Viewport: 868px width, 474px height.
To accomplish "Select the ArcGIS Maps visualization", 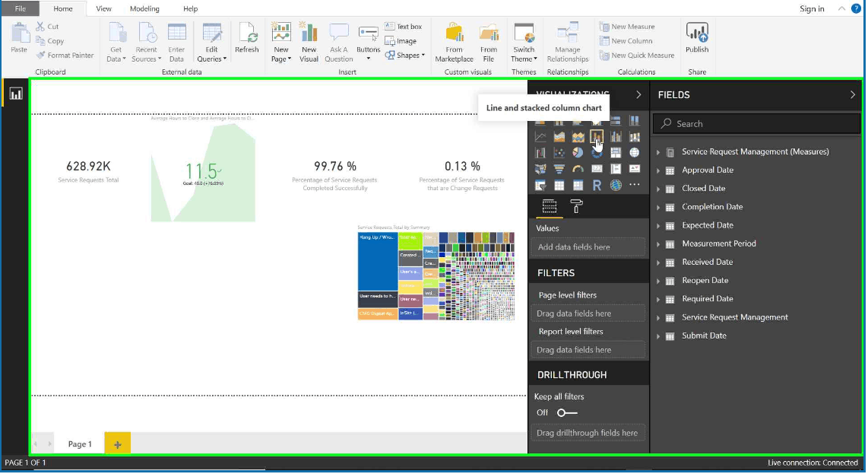I will point(616,186).
